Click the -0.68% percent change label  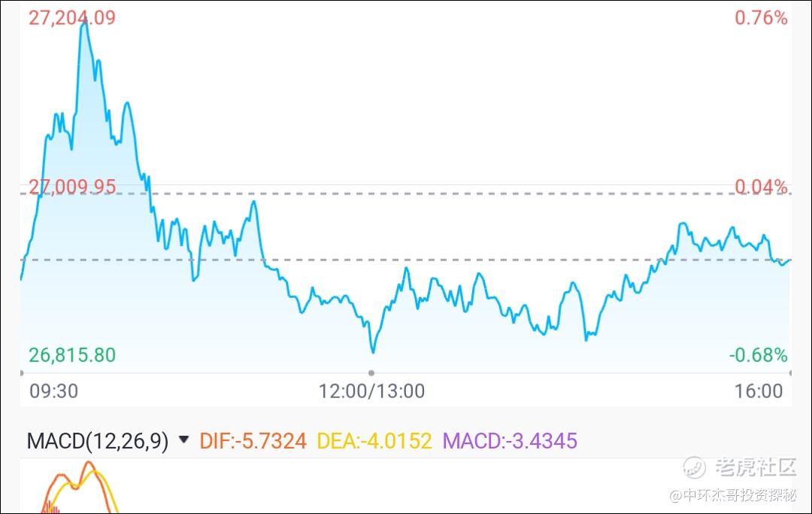(x=758, y=355)
